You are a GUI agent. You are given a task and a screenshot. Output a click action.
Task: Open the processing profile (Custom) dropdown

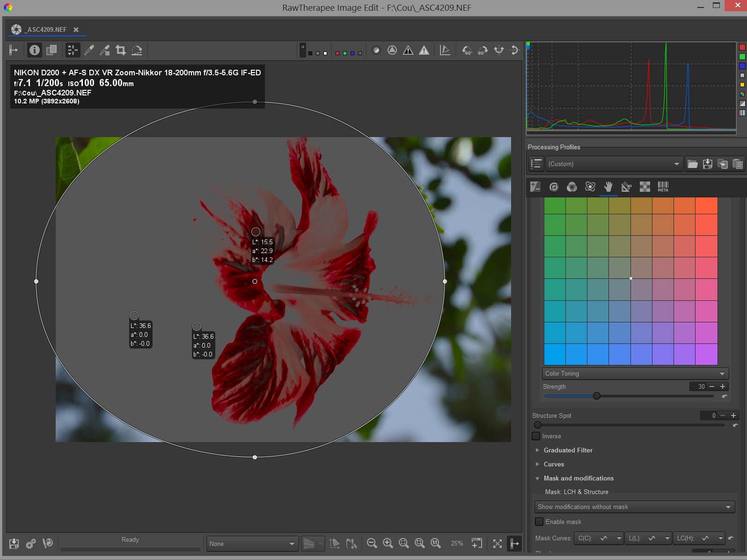point(614,164)
